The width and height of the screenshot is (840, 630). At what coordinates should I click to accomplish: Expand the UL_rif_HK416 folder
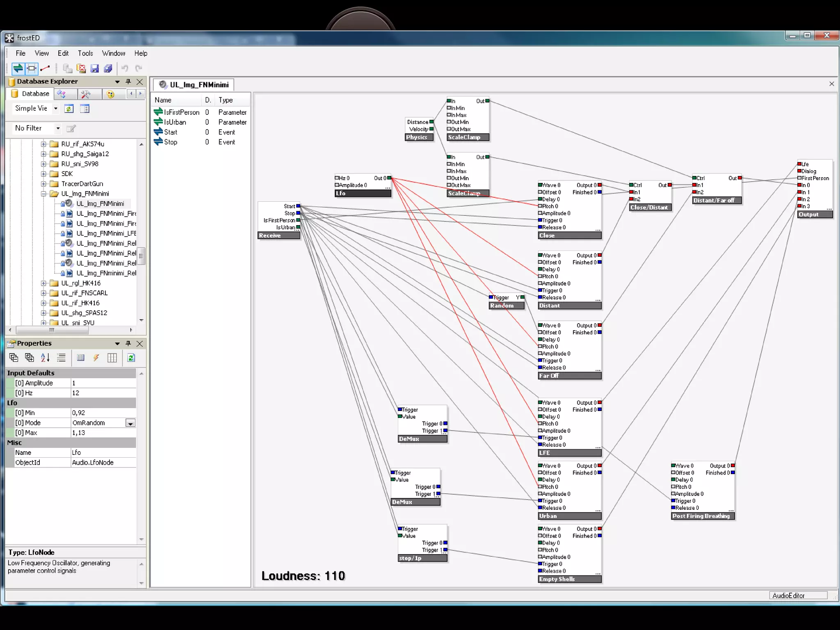[x=43, y=303]
